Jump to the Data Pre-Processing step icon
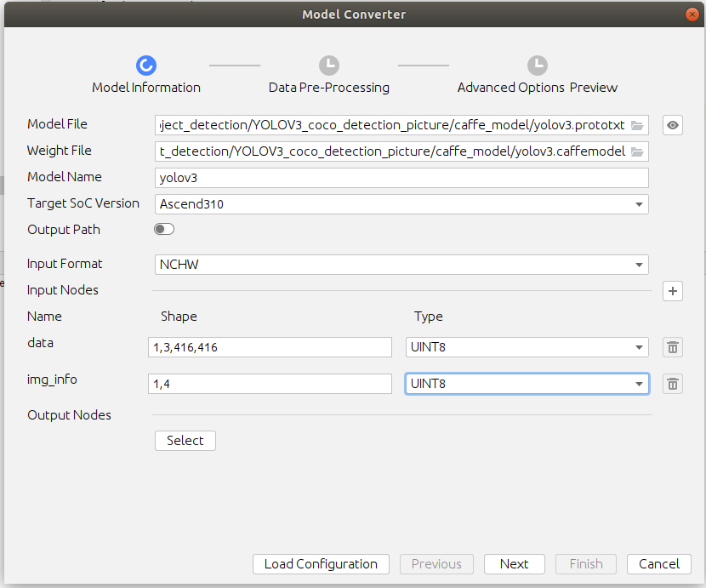 tap(328, 66)
